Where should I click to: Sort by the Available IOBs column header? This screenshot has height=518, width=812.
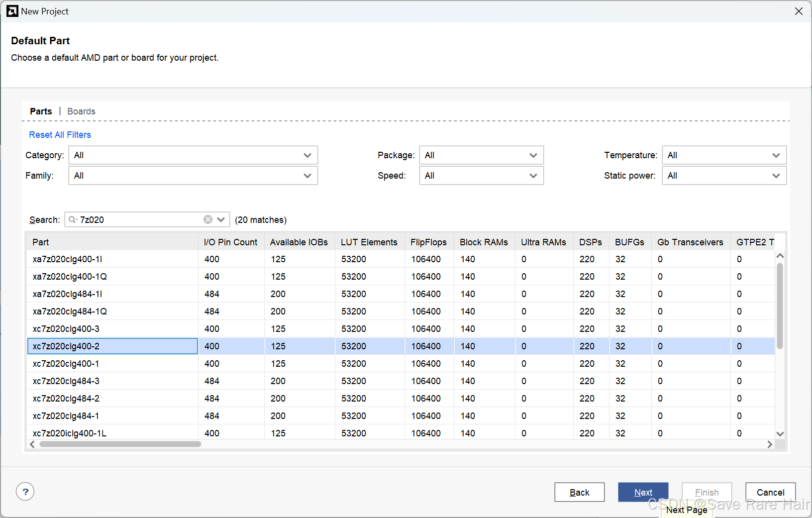(299, 242)
